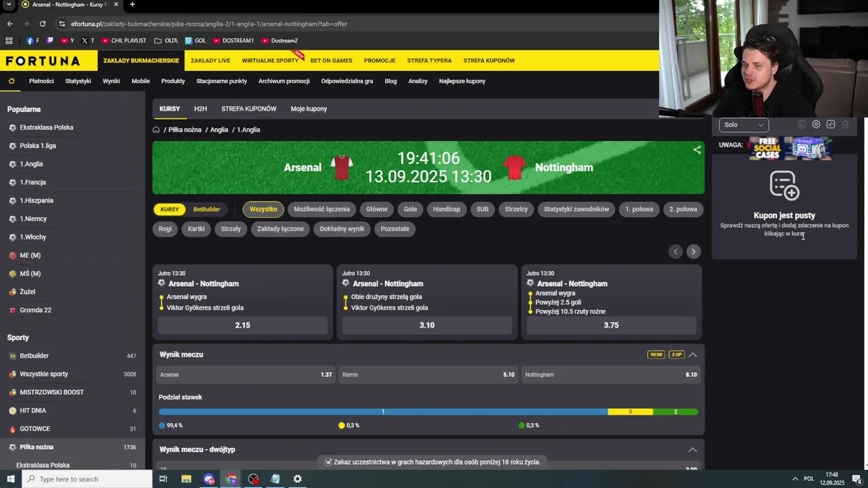Switch to H2H tab
The width and height of the screenshot is (868, 488).
(200, 109)
